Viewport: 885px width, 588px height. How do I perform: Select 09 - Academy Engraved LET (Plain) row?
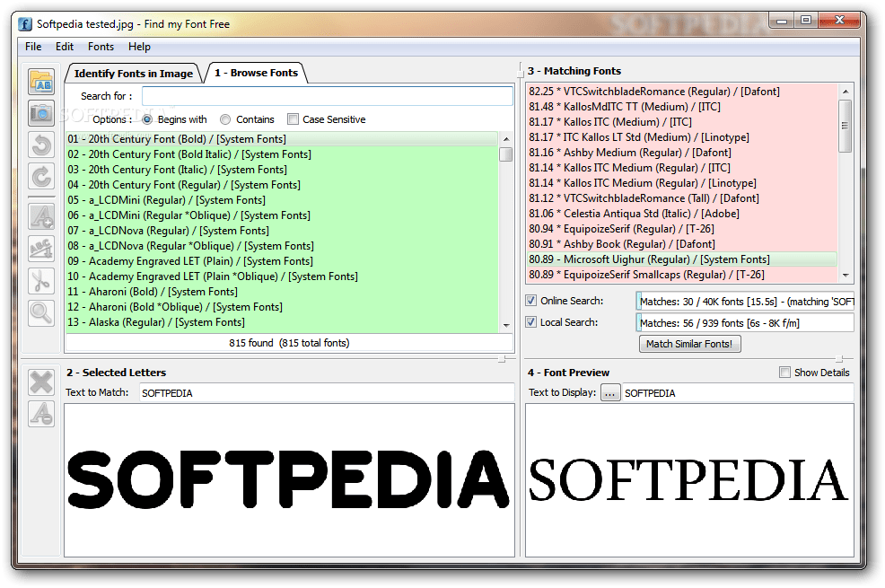click(282, 260)
